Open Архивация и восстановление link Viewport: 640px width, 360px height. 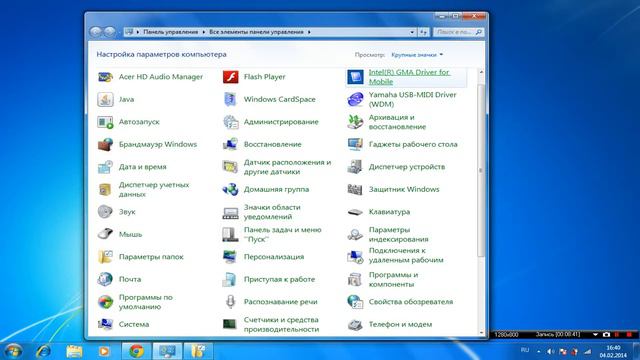pyautogui.click(x=397, y=122)
